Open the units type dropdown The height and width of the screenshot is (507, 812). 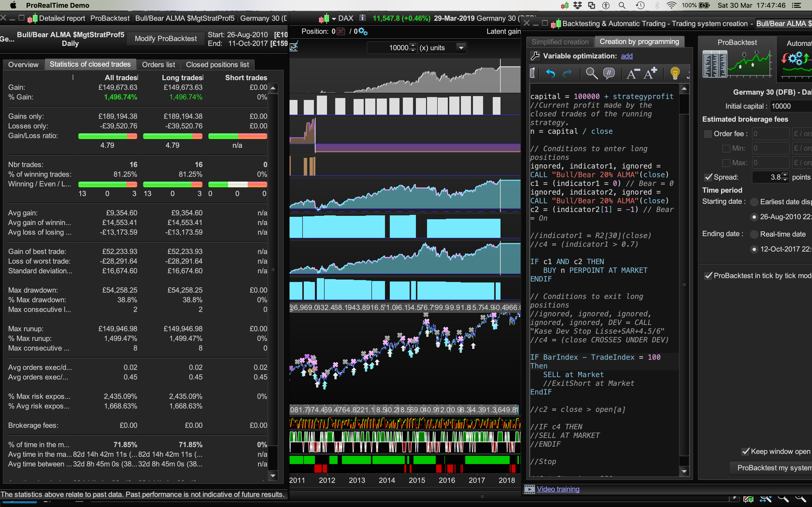(461, 48)
